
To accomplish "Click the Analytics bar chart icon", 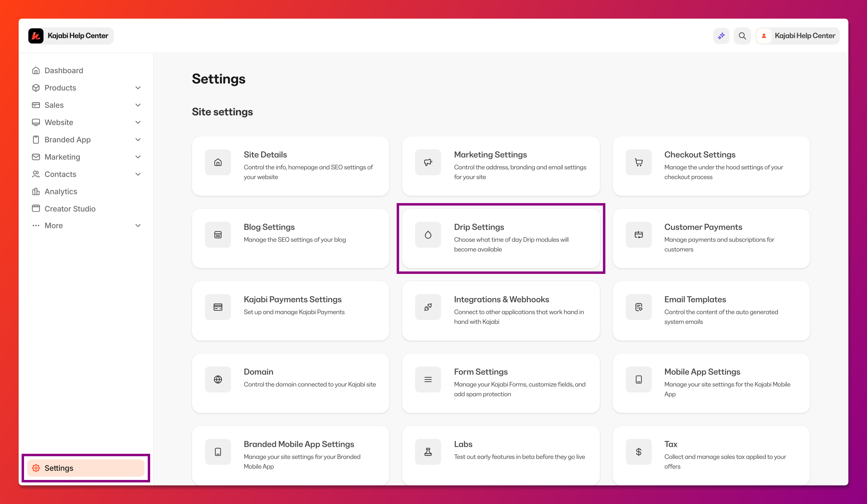I will tap(36, 191).
